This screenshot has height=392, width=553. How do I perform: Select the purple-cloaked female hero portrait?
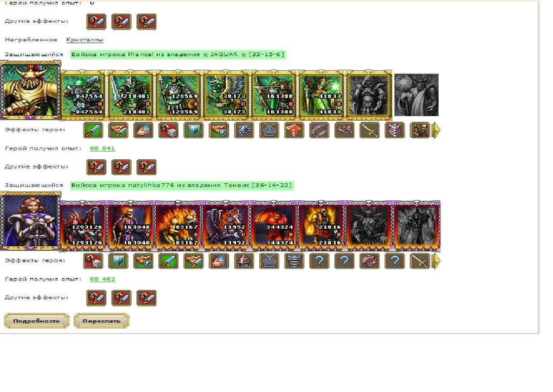[x=30, y=221]
